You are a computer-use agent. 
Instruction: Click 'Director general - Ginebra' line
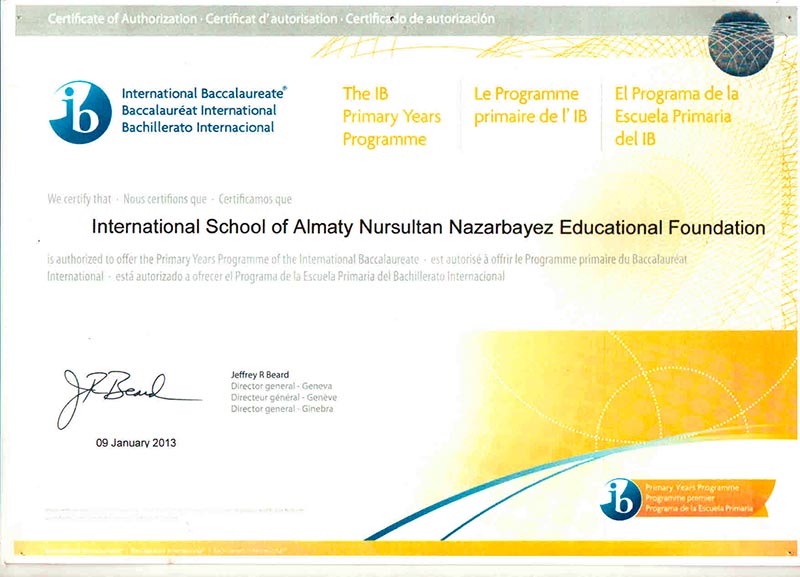click(282, 409)
